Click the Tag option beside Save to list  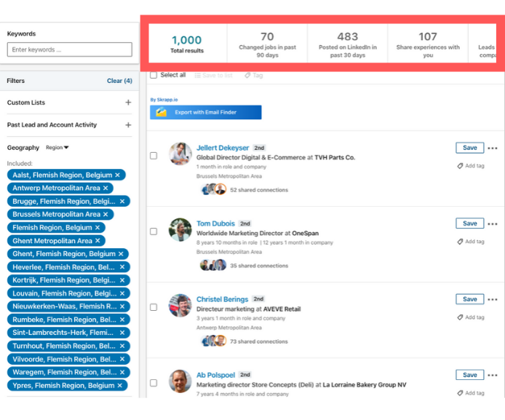coord(254,76)
